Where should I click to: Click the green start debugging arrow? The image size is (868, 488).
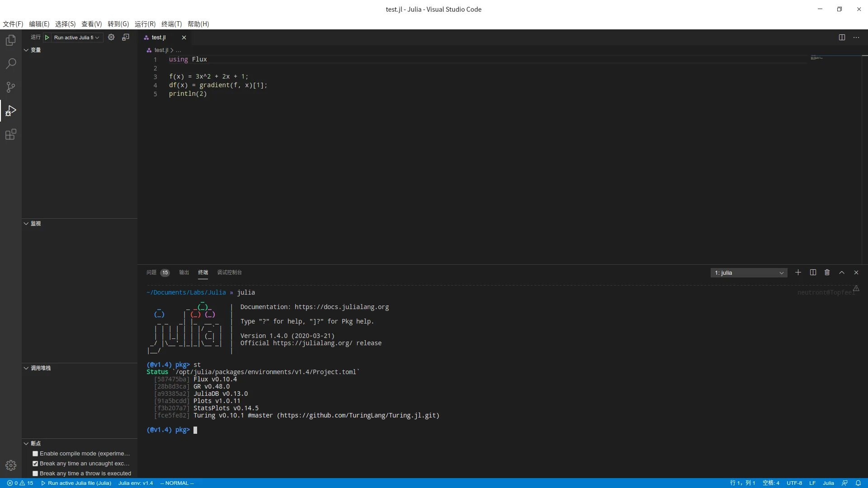[47, 38]
